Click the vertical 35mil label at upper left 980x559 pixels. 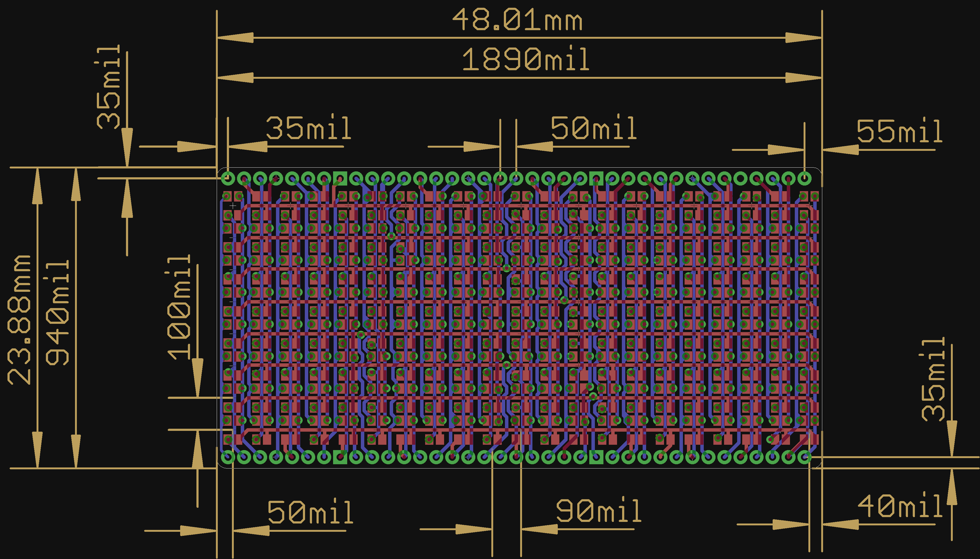[108, 87]
